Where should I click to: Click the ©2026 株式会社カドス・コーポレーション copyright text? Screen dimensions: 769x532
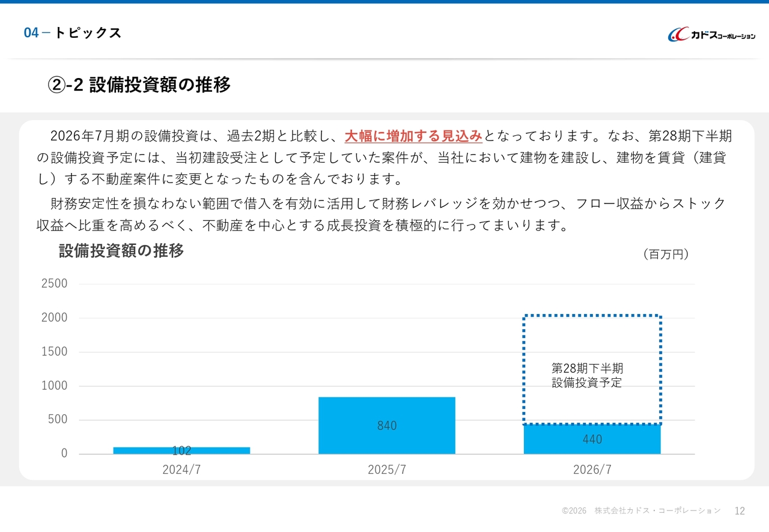point(640,510)
